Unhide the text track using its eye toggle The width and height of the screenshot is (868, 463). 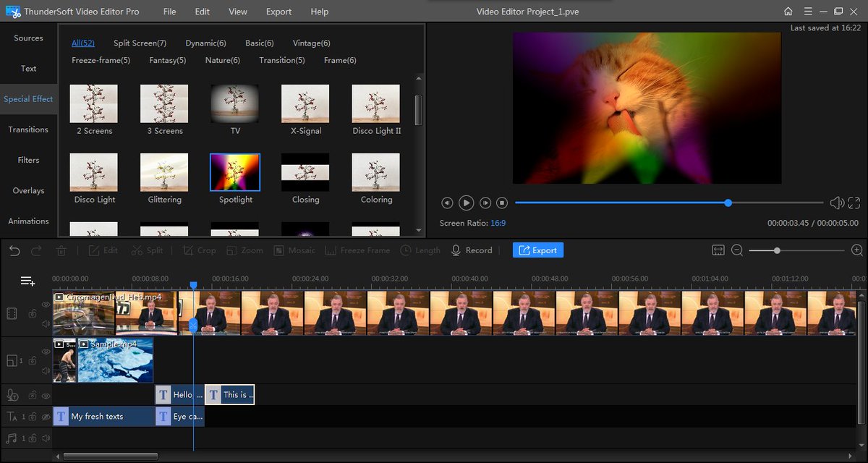pyautogui.click(x=45, y=416)
